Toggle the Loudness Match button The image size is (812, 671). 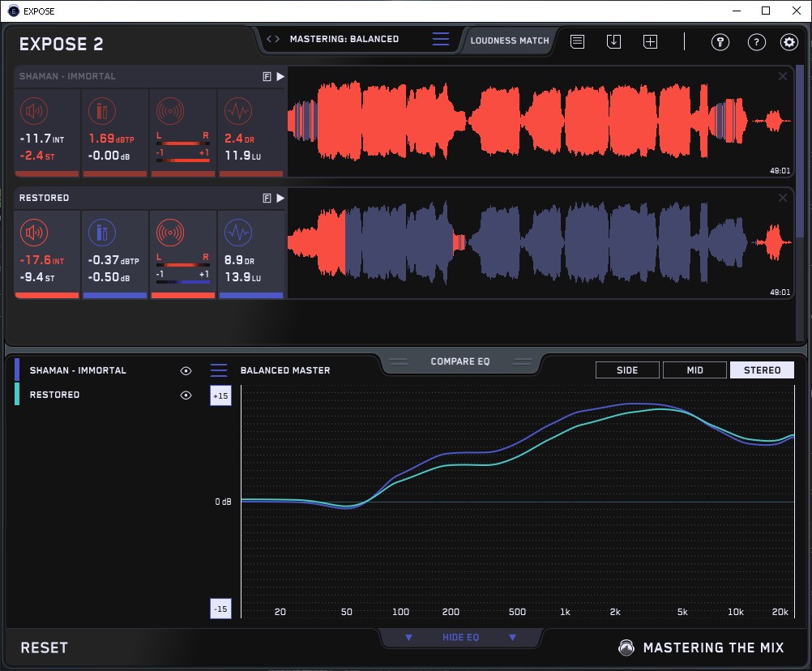(510, 40)
